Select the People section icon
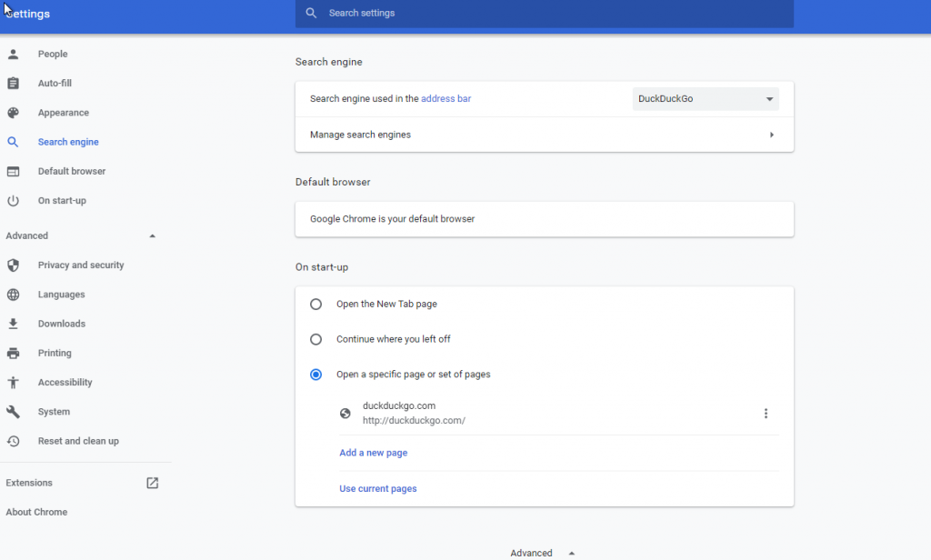Image resolution: width=931 pixels, height=560 pixels. (x=14, y=54)
